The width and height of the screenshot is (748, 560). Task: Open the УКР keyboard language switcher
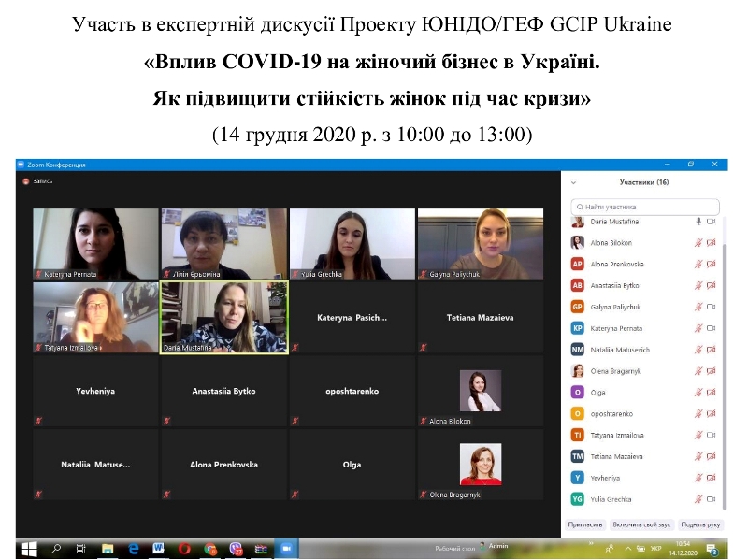[x=655, y=548]
